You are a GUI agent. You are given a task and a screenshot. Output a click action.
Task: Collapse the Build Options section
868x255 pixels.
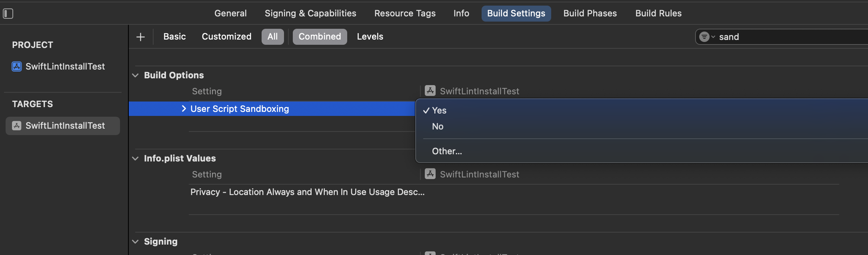tap(136, 75)
